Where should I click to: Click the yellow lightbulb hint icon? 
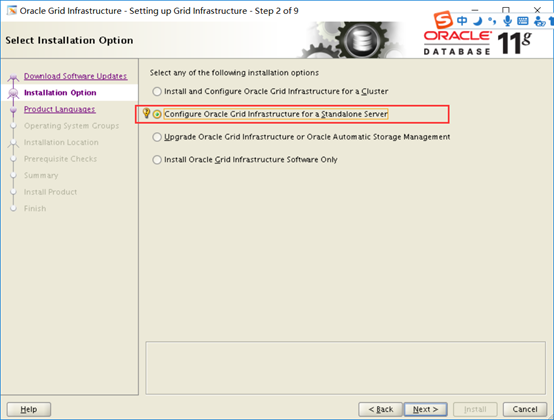[x=146, y=113]
